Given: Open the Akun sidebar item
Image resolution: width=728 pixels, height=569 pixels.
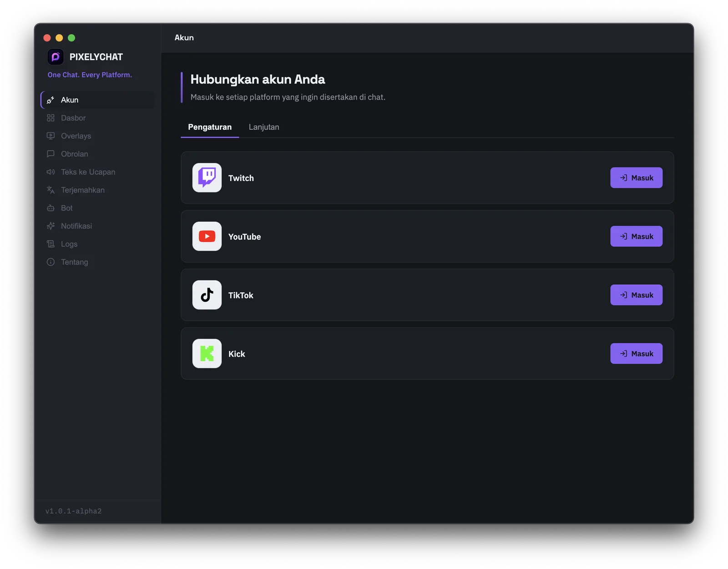Looking at the screenshot, I should pyautogui.click(x=97, y=100).
